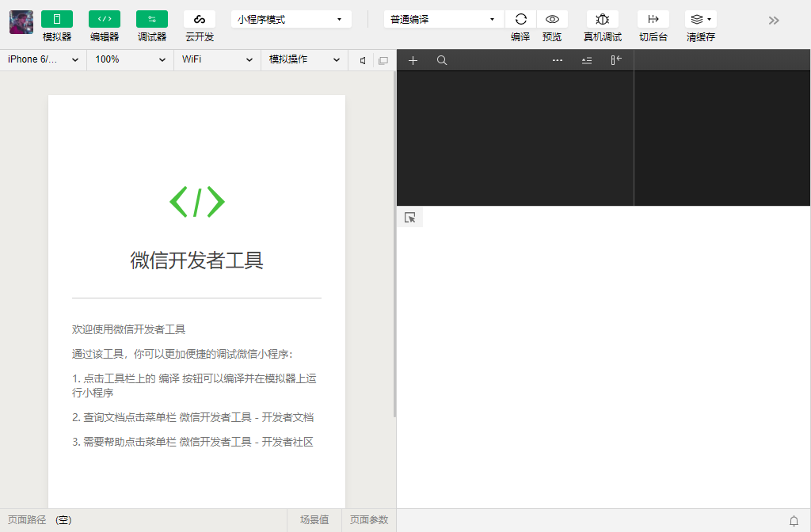Toggle the Editor (编辑器) panel
The height and width of the screenshot is (532, 811).
click(x=105, y=19)
